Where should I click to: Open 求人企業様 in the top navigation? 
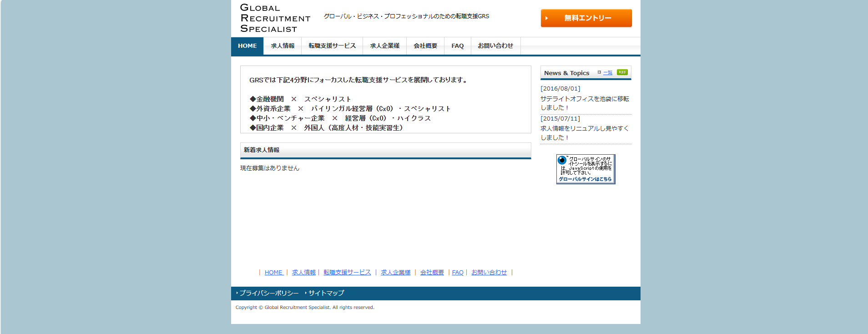384,46
